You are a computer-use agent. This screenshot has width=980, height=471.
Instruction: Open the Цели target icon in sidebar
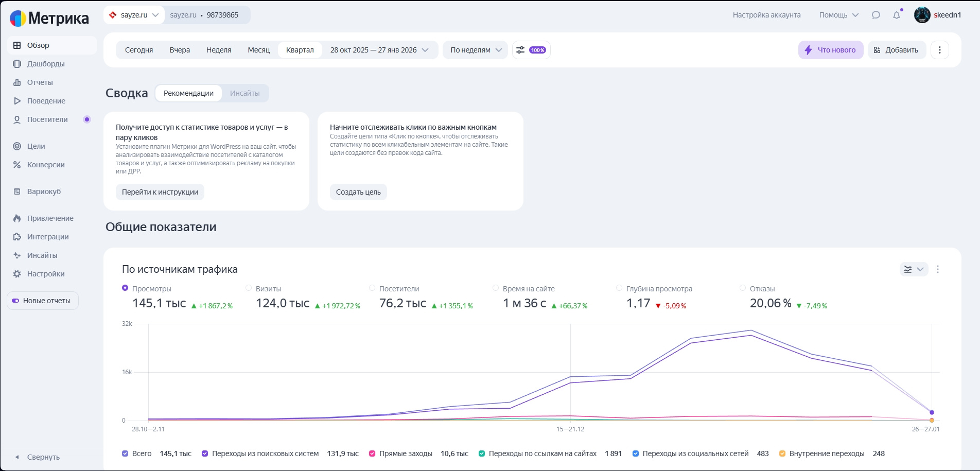point(17,146)
